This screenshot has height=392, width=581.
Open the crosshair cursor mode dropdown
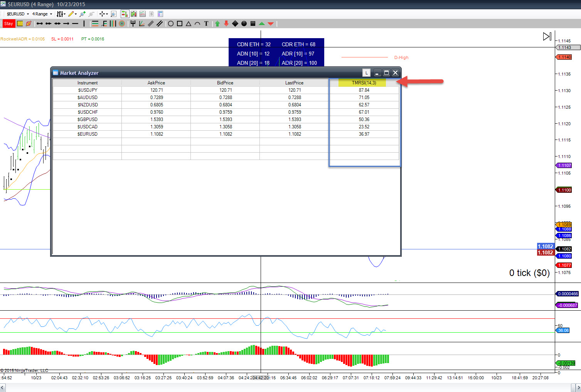tap(103, 14)
